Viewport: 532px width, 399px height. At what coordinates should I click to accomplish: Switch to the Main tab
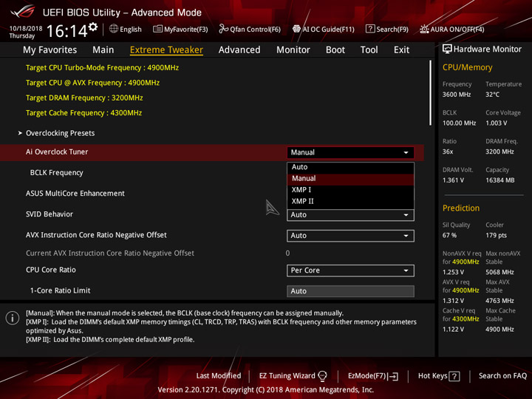(x=103, y=50)
